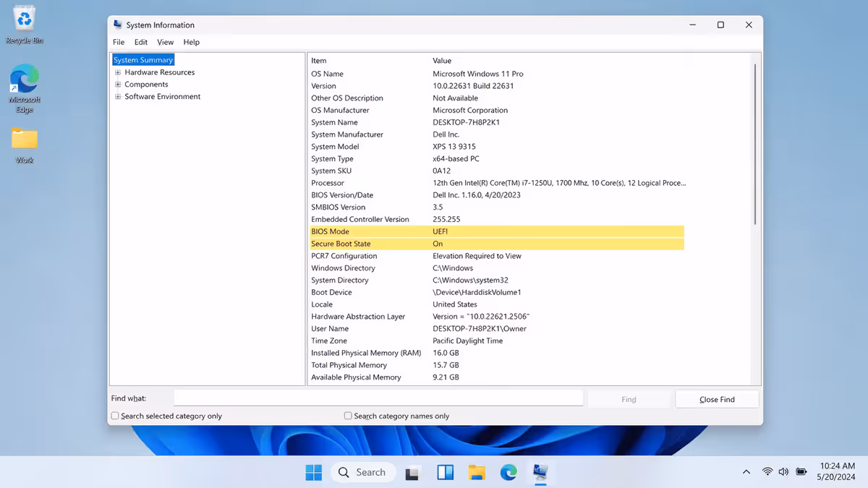Select the Version row label

(x=323, y=86)
